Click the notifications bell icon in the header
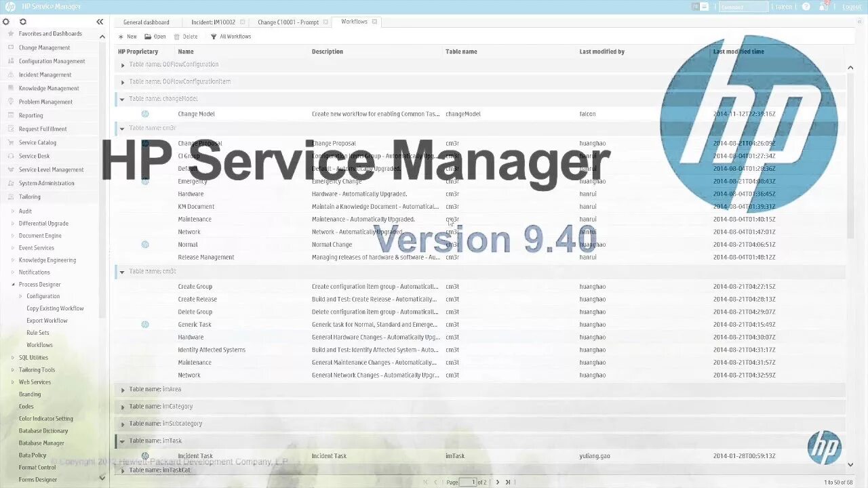 [825, 6]
